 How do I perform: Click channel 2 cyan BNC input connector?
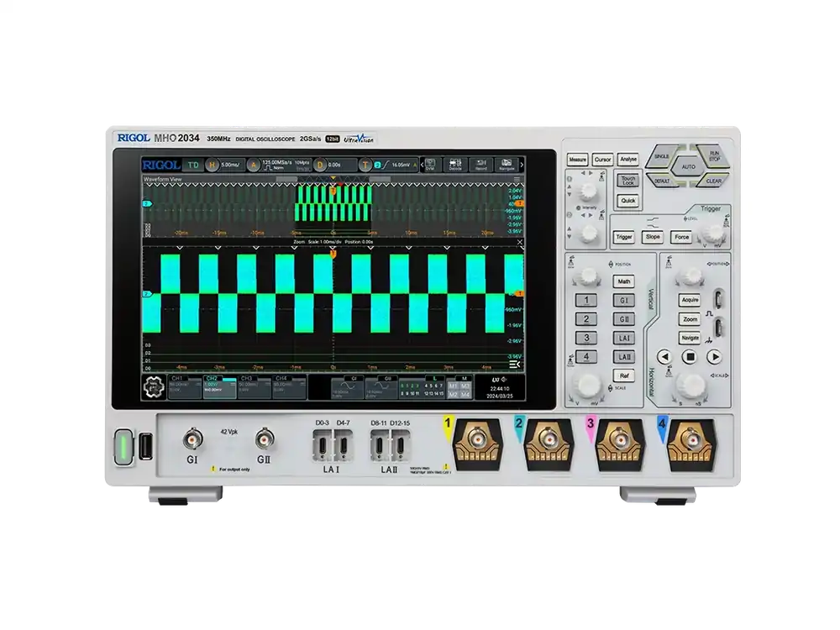coord(549,440)
